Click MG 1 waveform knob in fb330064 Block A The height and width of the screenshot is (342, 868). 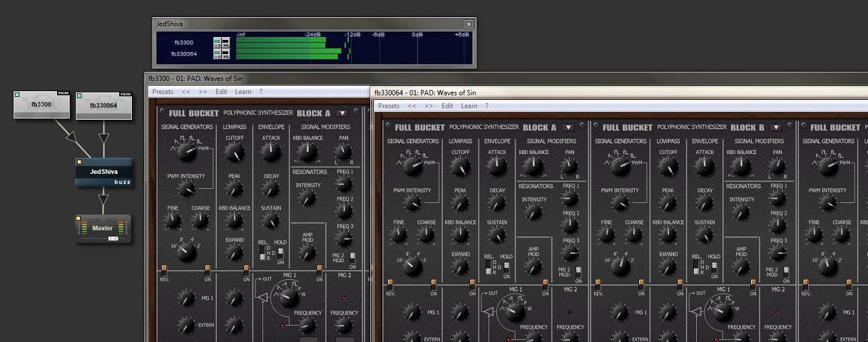pyautogui.click(x=514, y=313)
